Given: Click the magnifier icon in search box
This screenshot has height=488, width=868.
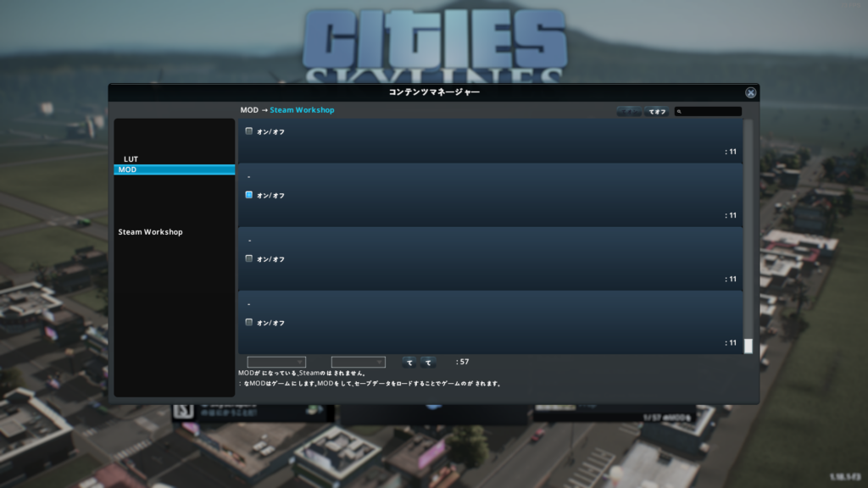Looking at the screenshot, I should click(x=680, y=112).
